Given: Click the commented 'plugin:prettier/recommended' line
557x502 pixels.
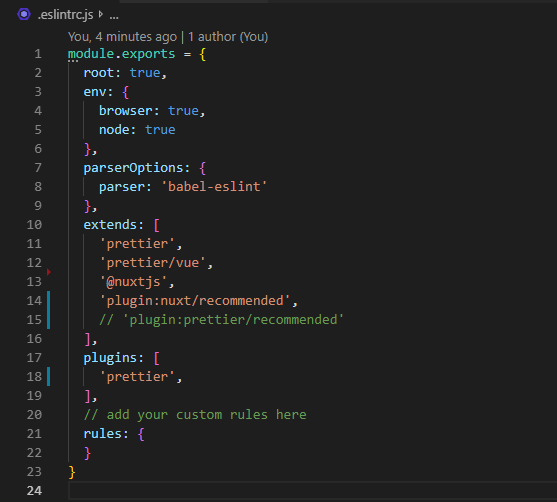Looking at the screenshot, I should (x=222, y=320).
